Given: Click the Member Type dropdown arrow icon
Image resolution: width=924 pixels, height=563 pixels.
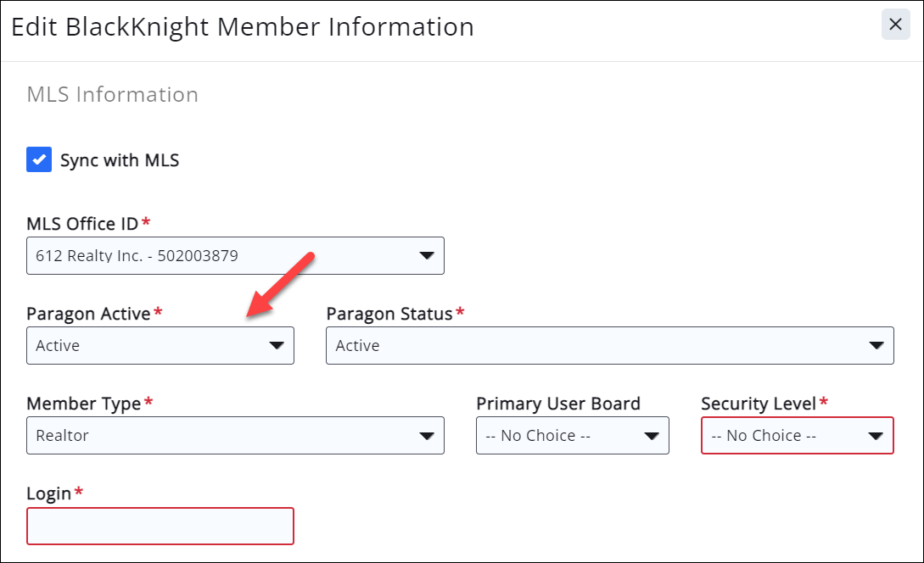Looking at the screenshot, I should [x=426, y=436].
